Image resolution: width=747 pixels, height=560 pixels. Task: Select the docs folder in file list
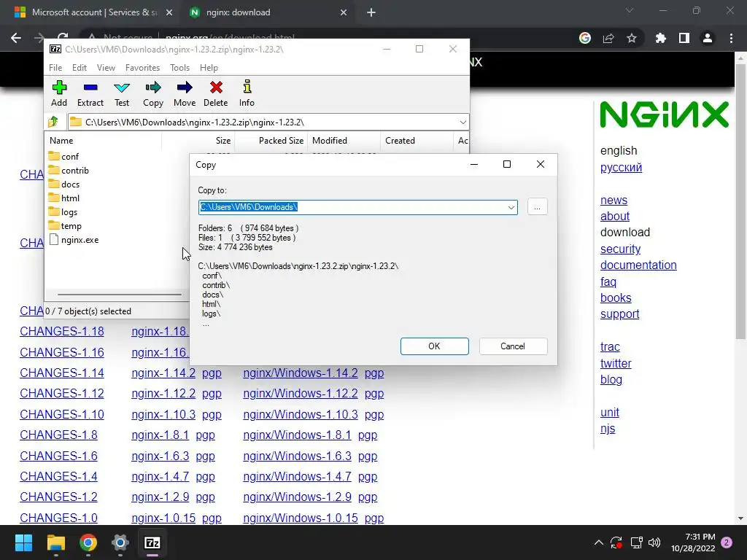point(64,184)
